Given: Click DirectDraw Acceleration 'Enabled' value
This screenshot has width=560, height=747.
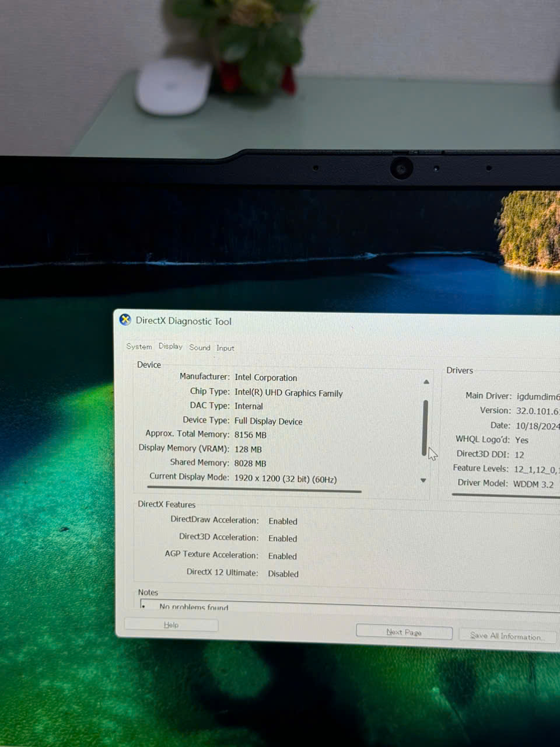Looking at the screenshot, I should pyautogui.click(x=283, y=521).
